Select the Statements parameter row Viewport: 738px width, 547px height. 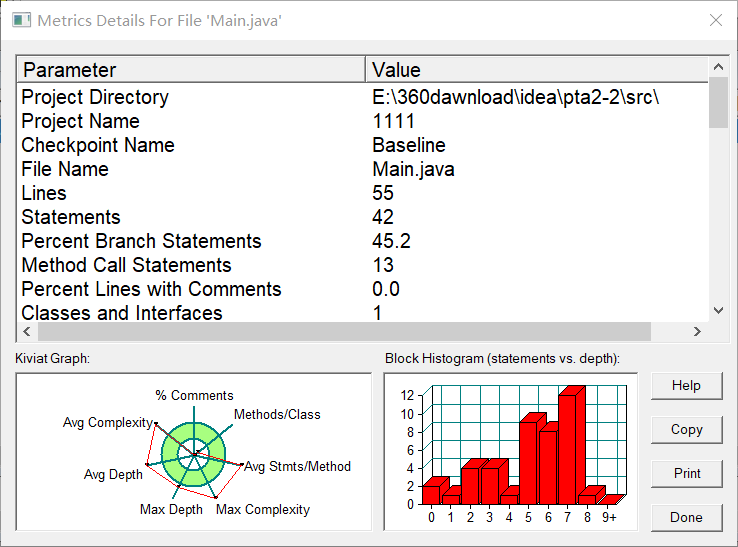pos(362,217)
